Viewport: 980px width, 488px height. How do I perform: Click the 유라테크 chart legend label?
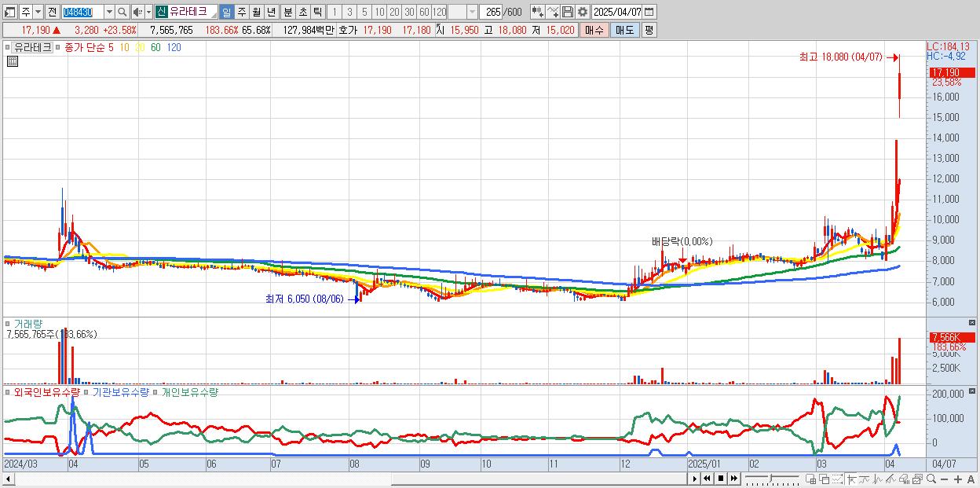[33, 47]
